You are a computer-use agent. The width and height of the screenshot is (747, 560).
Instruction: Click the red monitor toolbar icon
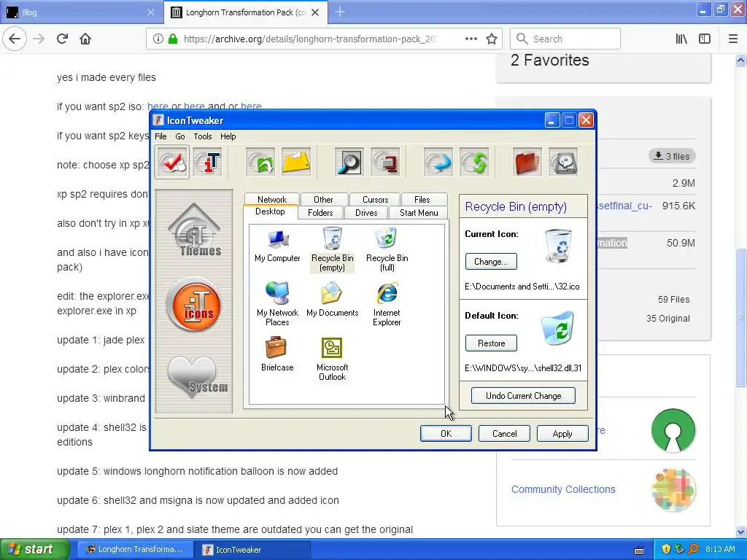pos(385,163)
